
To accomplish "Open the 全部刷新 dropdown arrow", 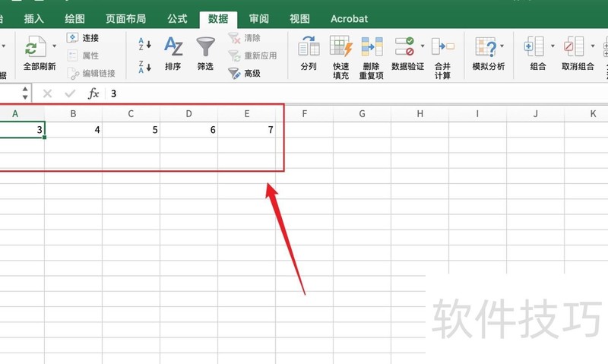I will (55, 46).
